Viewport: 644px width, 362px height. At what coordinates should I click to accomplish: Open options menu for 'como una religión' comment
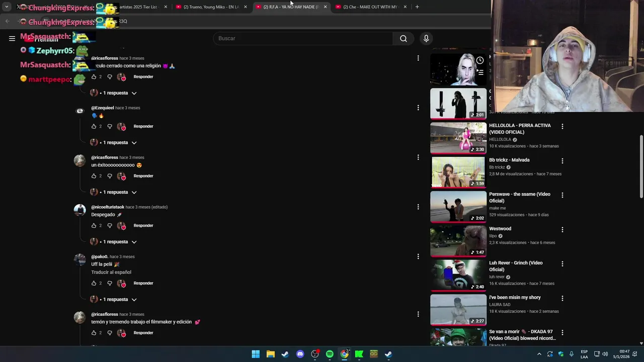pyautogui.click(x=418, y=58)
